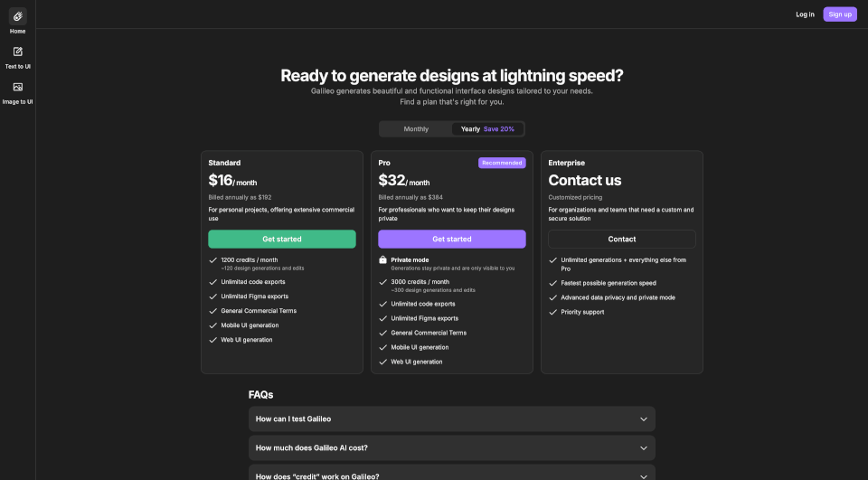Click the checkmark next to 3000 credits / month
Viewport: 868px width, 480px height.
[x=382, y=282]
